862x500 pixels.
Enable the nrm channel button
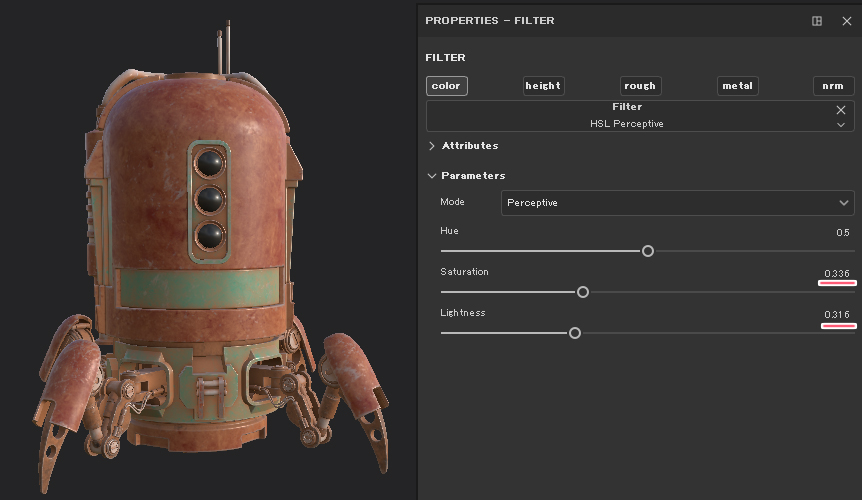(x=833, y=86)
